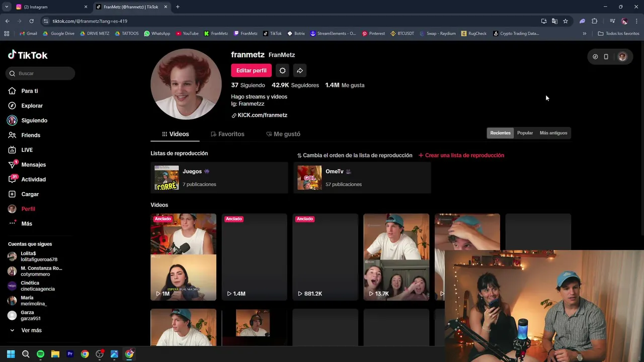The height and width of the screenshot is (362, 644).
Task: Sort videos by Más antiguos
Action: pyautogui.click(x=553, y=133)
